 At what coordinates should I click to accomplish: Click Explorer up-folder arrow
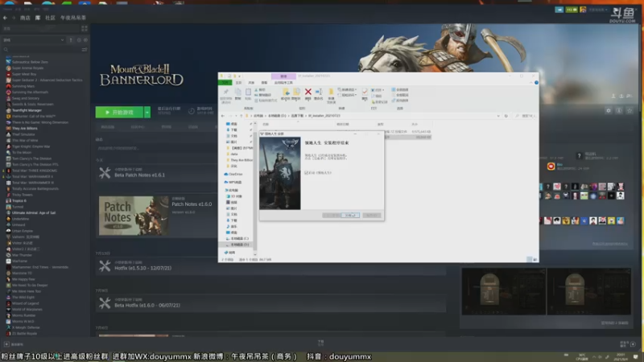coord(242,116)
